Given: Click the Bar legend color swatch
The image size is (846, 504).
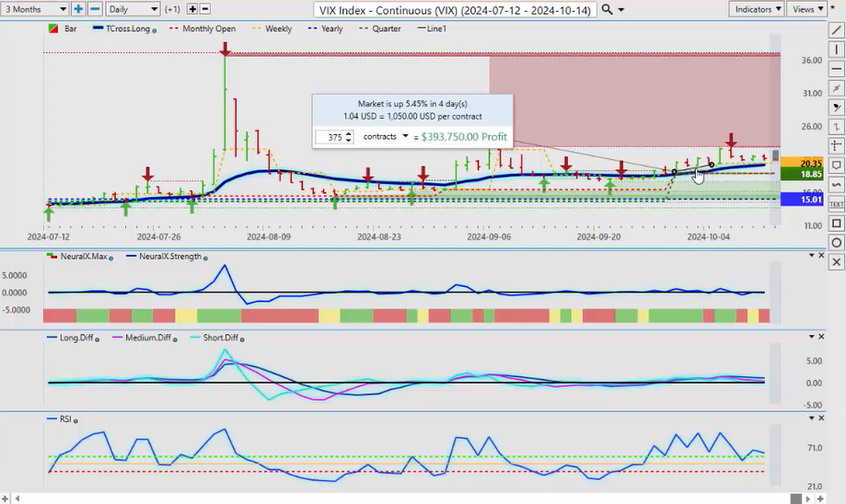Looking at the screenshot, I should [x=53, y=29].
